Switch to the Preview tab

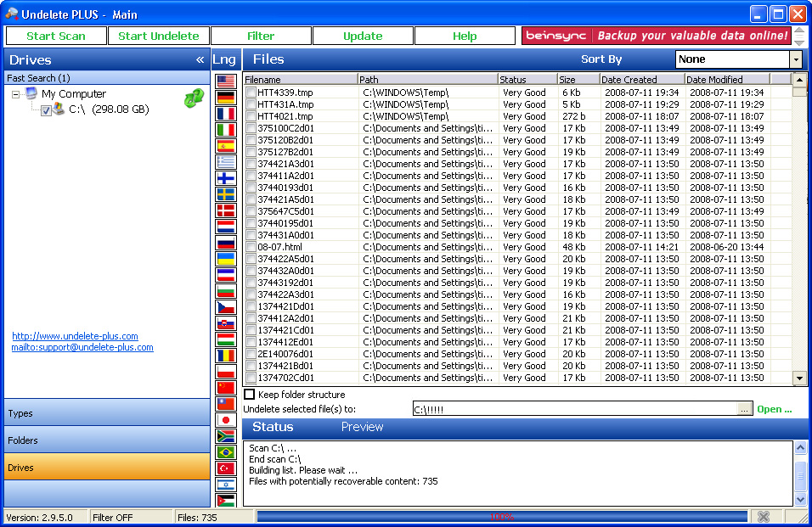click(362, 427)
